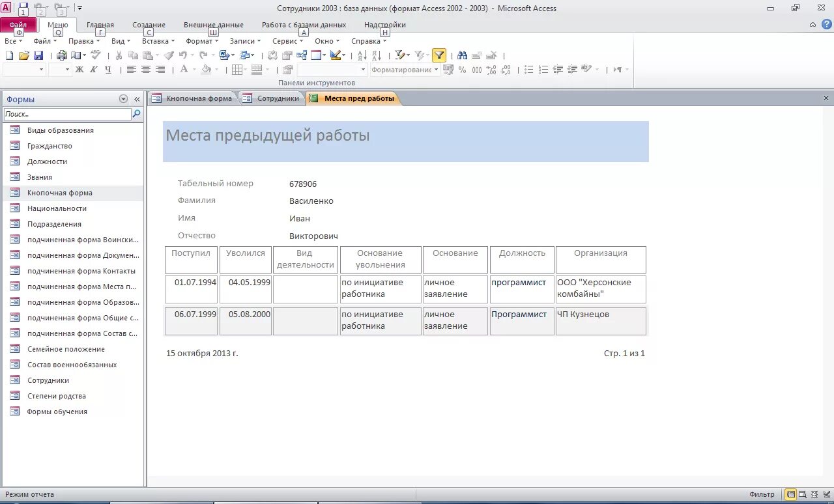
Task: Expand the Все menu dropdown
Action: [x=13, y=41]
